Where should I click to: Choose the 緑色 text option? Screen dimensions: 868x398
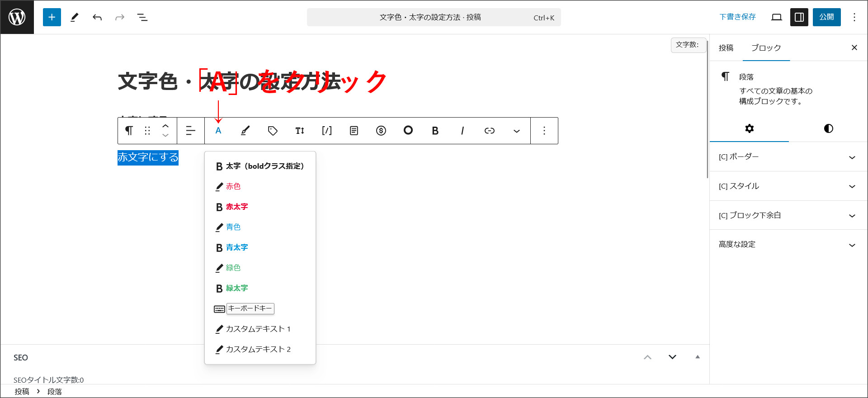click(260, 268)
